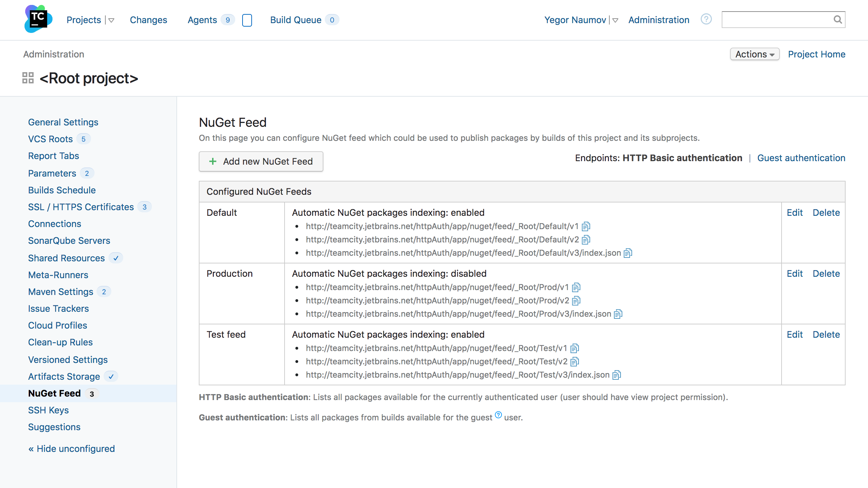Open General Settings in sidebar
868x488 pixels.
(63, 122)
